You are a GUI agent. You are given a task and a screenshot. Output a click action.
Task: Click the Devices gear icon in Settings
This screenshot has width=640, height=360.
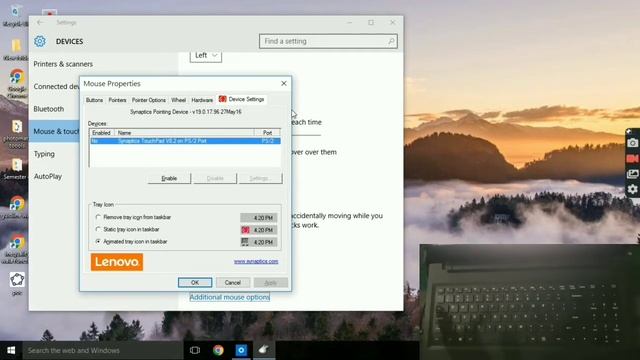click(40, 41)
